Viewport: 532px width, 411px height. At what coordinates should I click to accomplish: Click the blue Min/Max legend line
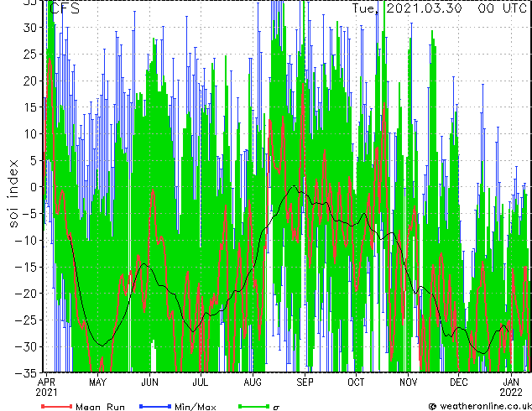(x=154, y=406)
